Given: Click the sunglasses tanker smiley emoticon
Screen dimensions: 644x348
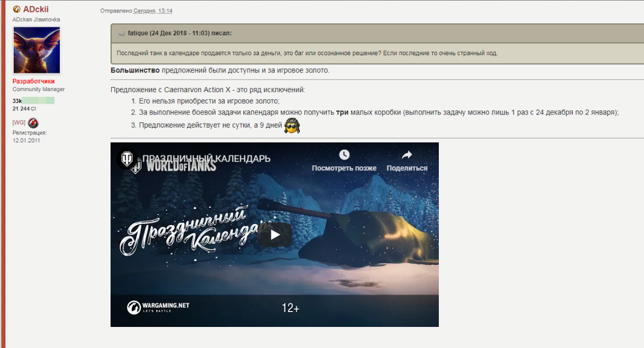Looking at the screenshot, I should pyautogui.click(x=292, y=125).
